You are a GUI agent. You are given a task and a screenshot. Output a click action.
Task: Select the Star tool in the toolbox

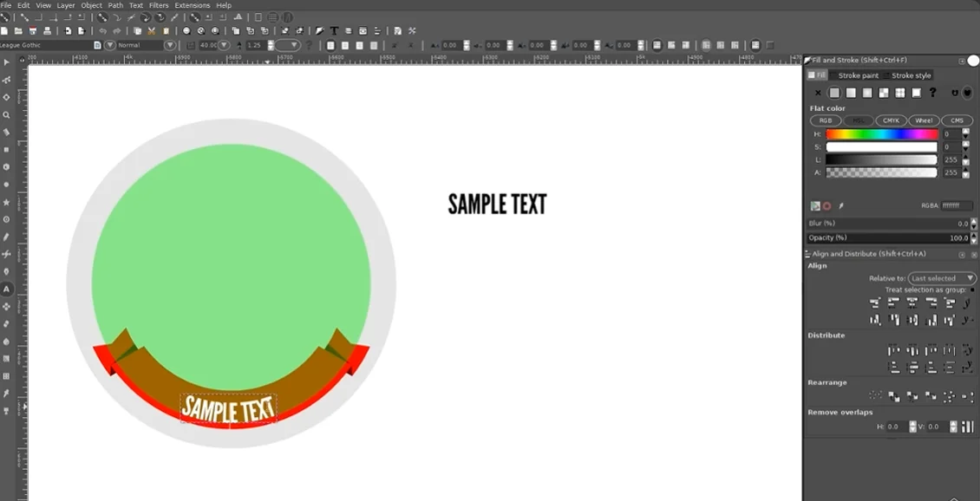6,203
